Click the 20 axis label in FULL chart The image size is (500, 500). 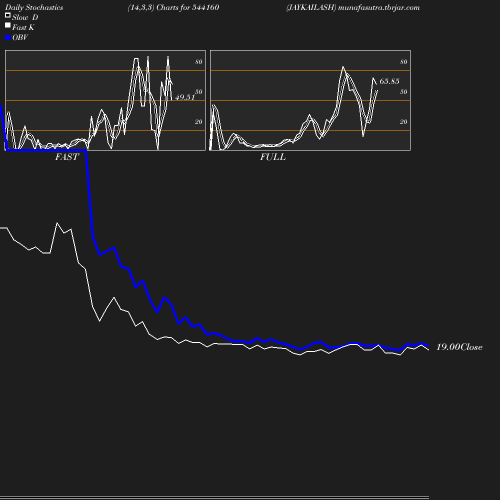pos(404,122)
